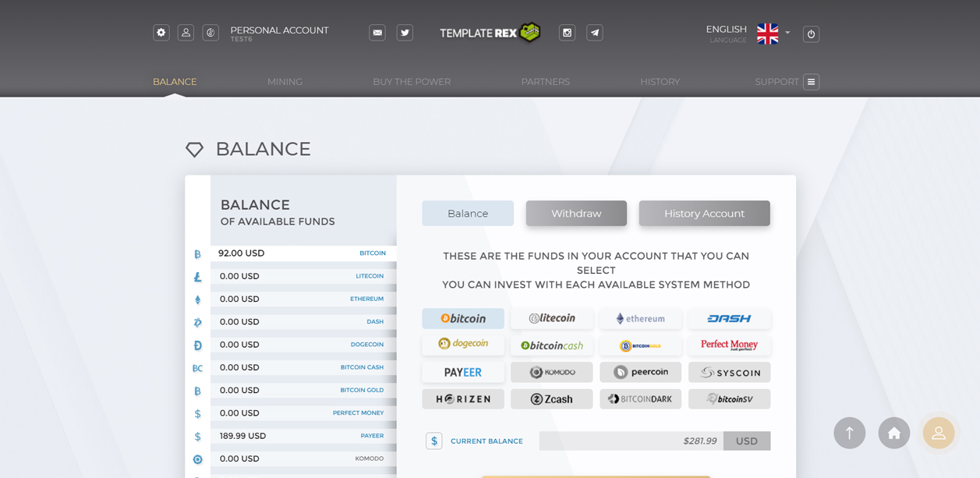980x478 pixels.
Task: Select the Dogecoin payment method logo button
Action: tap(463, 345)
